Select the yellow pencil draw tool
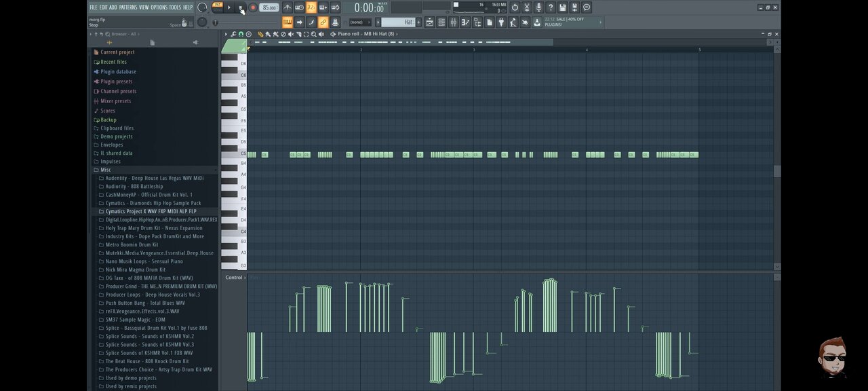 260,34
